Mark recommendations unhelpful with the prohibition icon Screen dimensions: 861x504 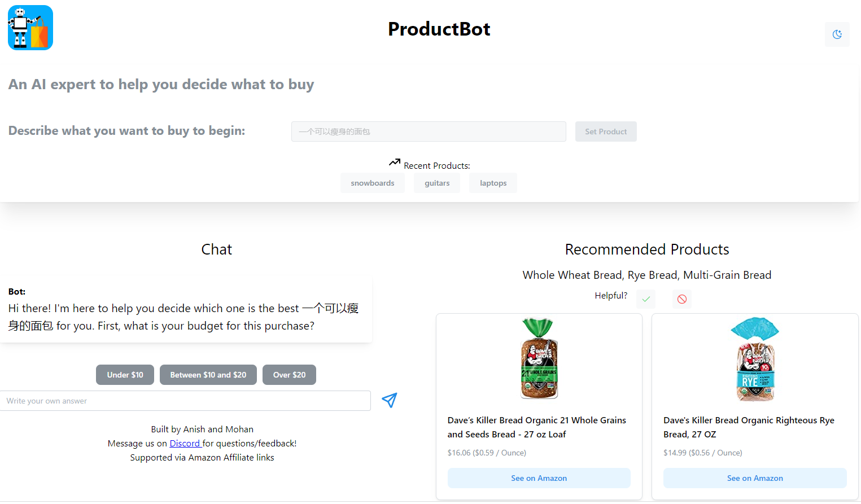click(x=681, y=299)
